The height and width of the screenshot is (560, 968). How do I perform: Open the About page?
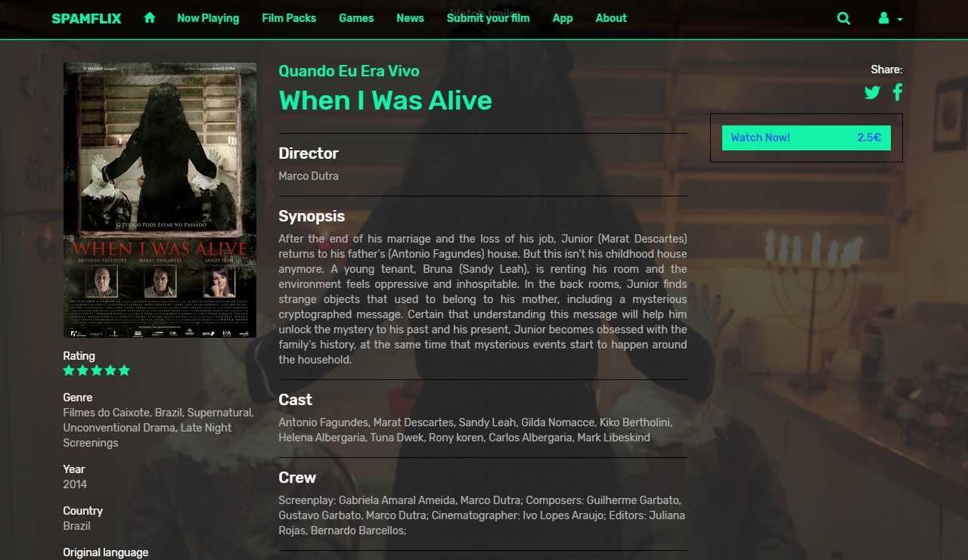[611, 18]
